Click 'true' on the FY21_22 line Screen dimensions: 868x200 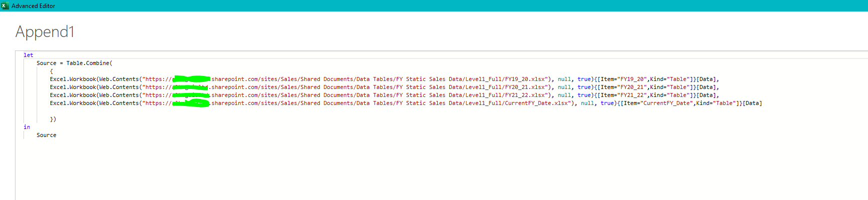584,95
